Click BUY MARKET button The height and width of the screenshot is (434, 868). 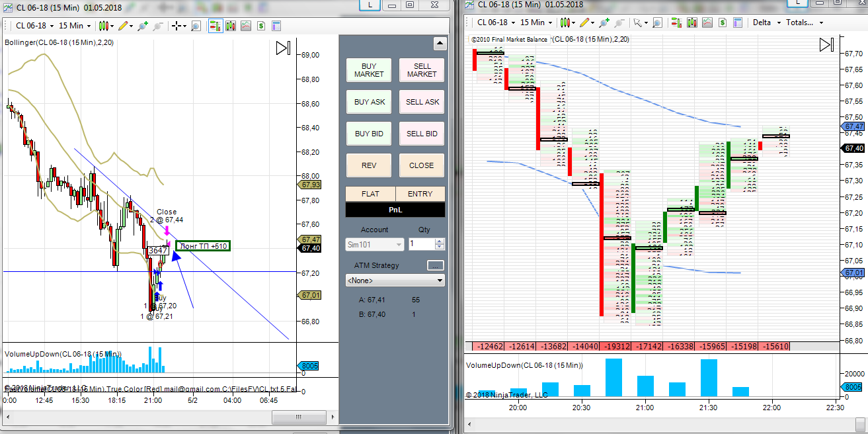368,70
